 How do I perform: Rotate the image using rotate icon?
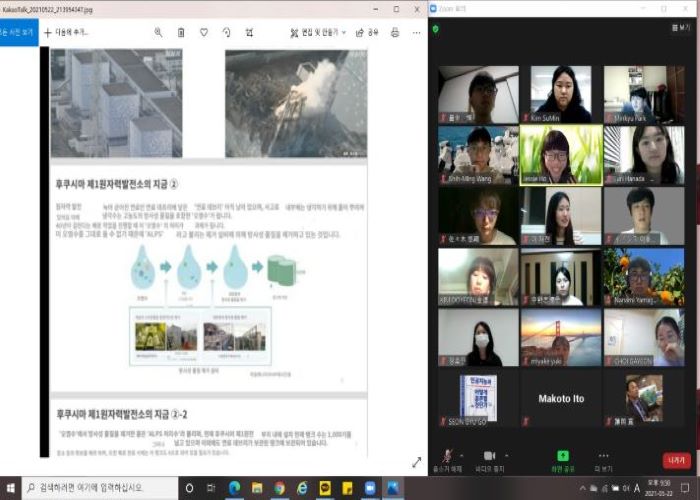[227, 32]
